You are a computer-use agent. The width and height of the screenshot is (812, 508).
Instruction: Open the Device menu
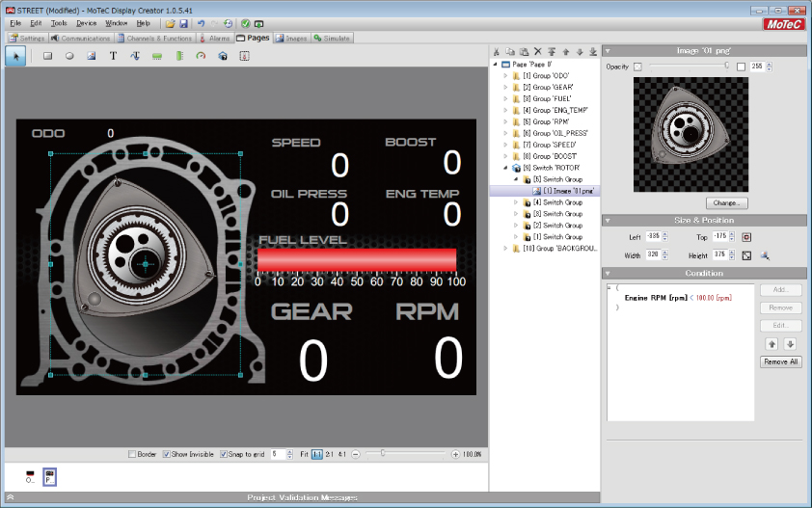pyautogui.click(x=86, y=22)
